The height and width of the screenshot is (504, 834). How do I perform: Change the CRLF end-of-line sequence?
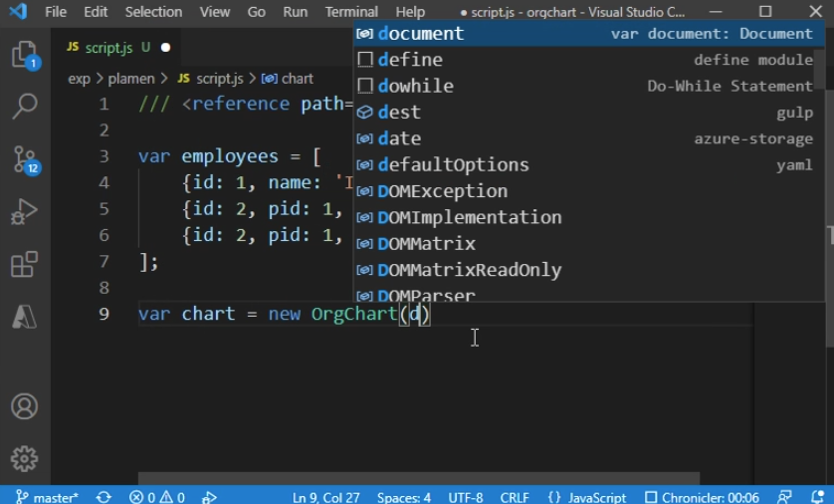click(x=514, y=497)
